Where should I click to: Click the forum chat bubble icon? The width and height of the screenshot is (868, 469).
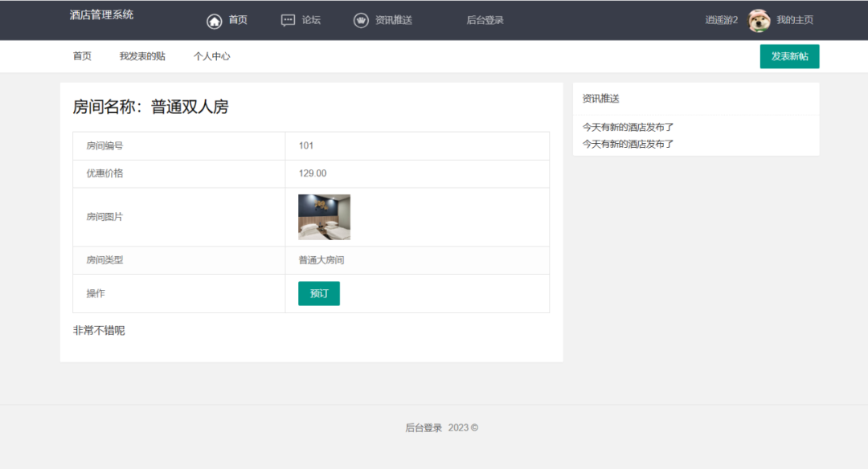[288, 20]
